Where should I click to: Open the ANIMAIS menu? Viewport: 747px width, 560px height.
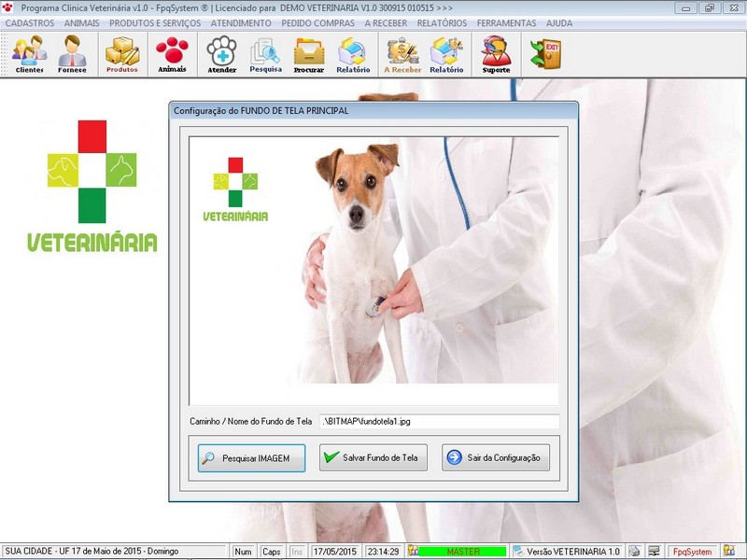[x=82, y=23]
